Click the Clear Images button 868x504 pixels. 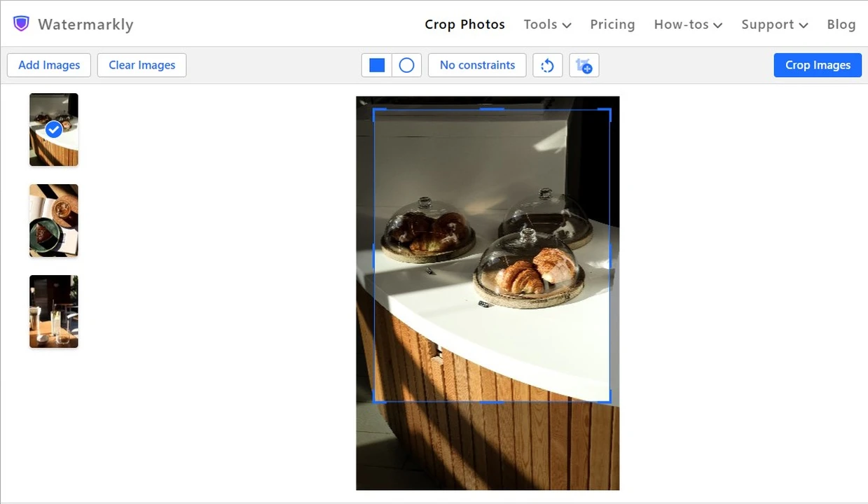pyautogui.click(x=142, y=65)
